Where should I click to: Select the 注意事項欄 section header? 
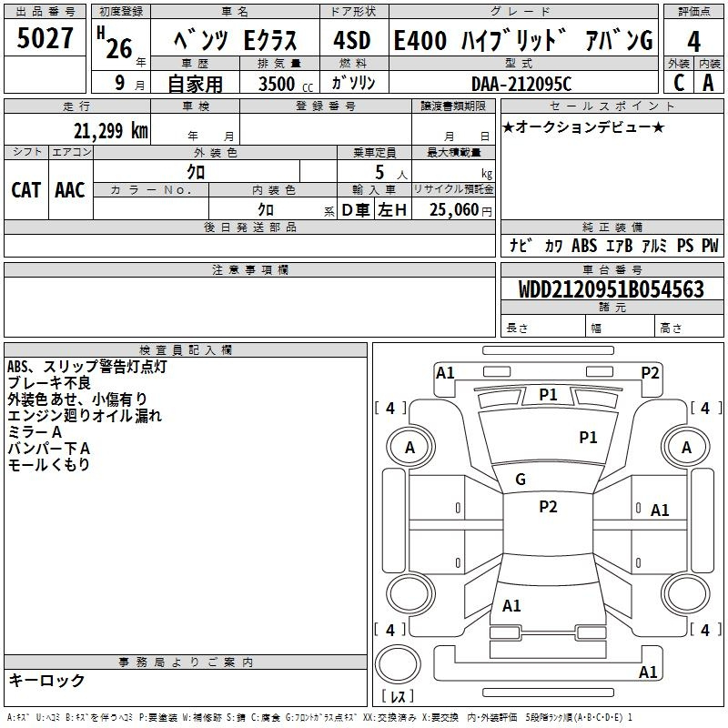coord(250,269)
